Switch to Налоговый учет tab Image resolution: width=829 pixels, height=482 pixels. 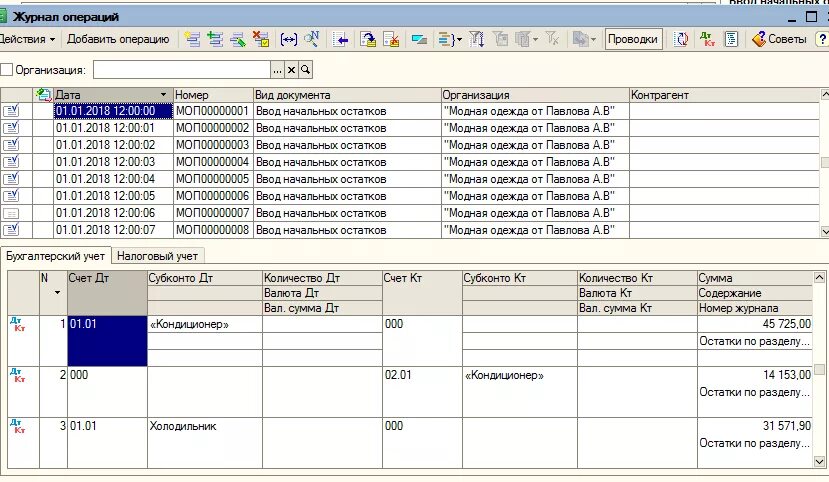click(x=157, y=256)
